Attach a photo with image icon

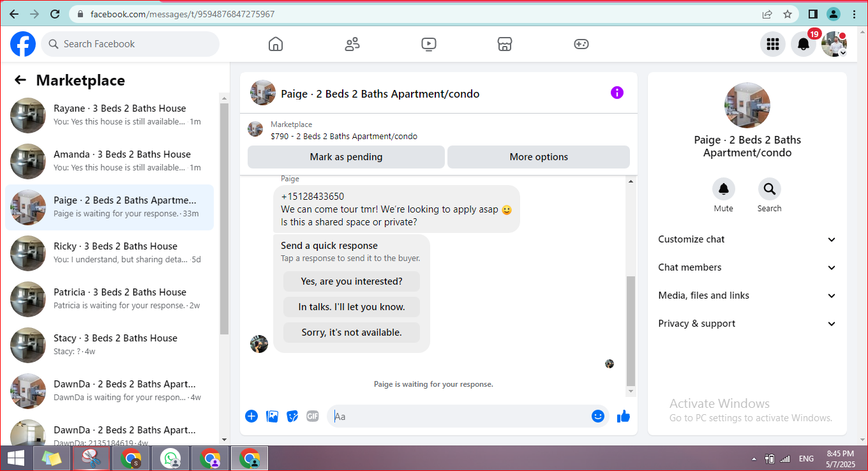[272, 416]
